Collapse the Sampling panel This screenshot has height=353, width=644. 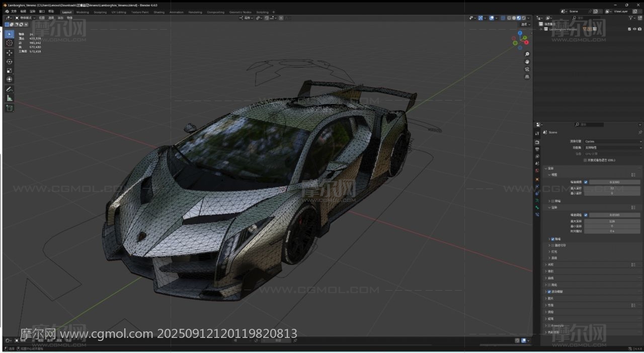tap(546, 168)
